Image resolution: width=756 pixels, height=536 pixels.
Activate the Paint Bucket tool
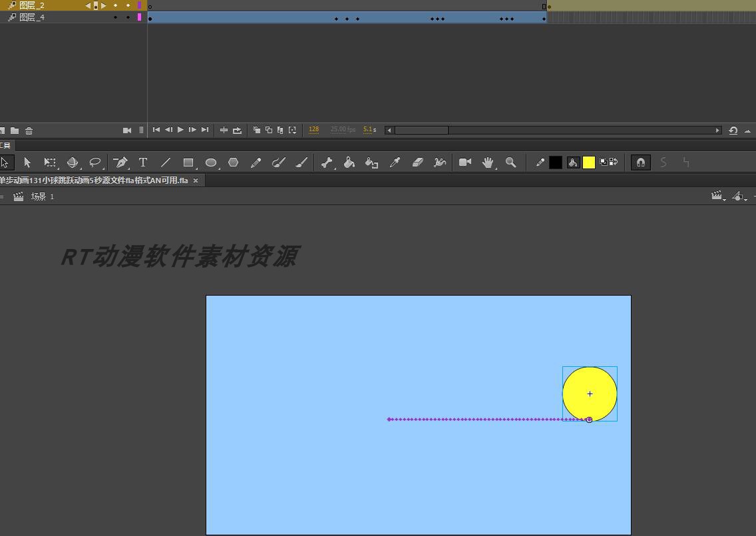point(349,162)
